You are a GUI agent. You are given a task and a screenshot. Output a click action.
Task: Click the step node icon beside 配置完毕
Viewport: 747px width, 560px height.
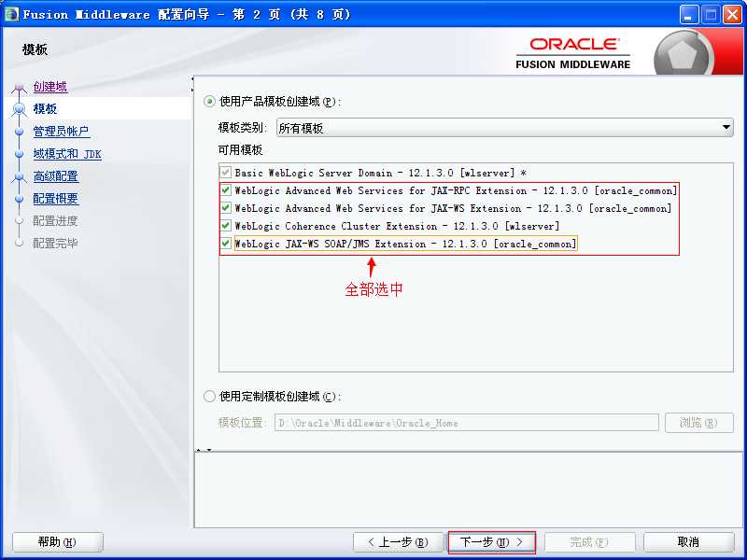19,244
